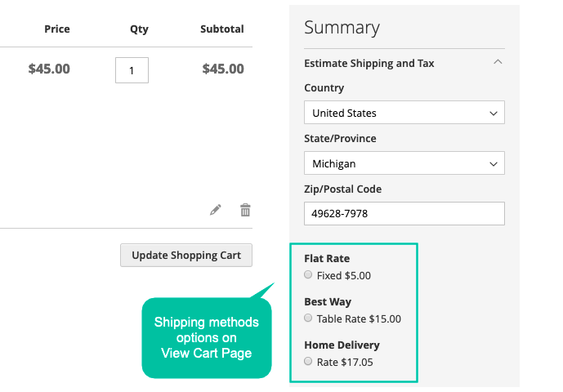Click the Subtotal column header

click(222, 29)
